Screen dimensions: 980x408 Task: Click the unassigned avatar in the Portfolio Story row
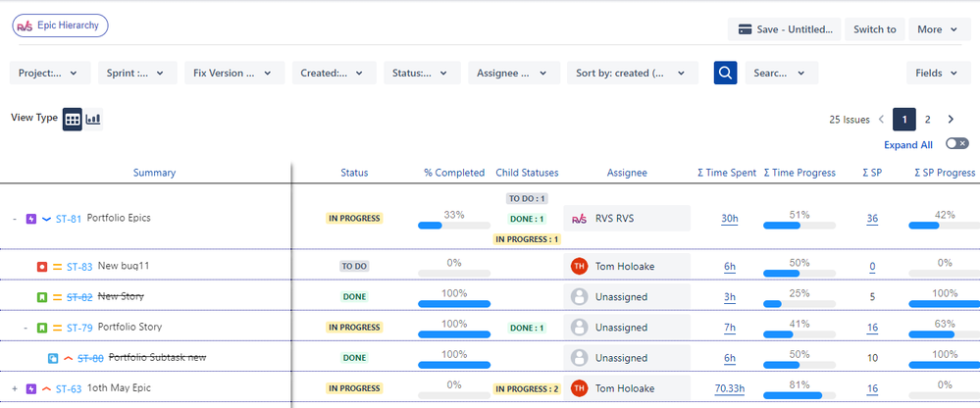tap(580, 328)
